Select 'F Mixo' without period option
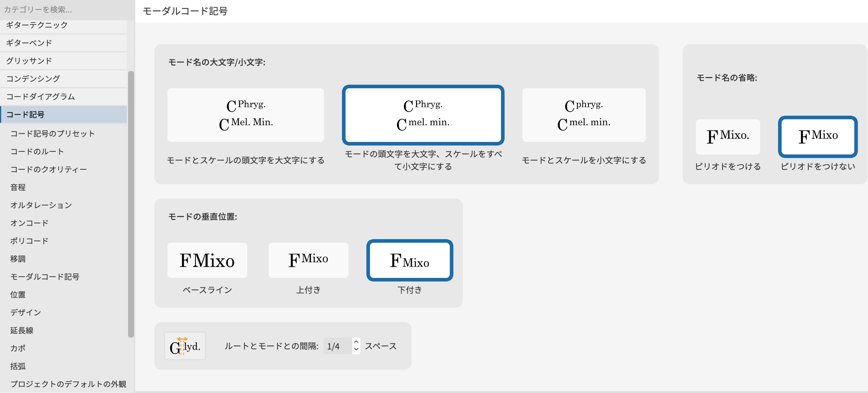Screen dimensions: 868x393 817,137
